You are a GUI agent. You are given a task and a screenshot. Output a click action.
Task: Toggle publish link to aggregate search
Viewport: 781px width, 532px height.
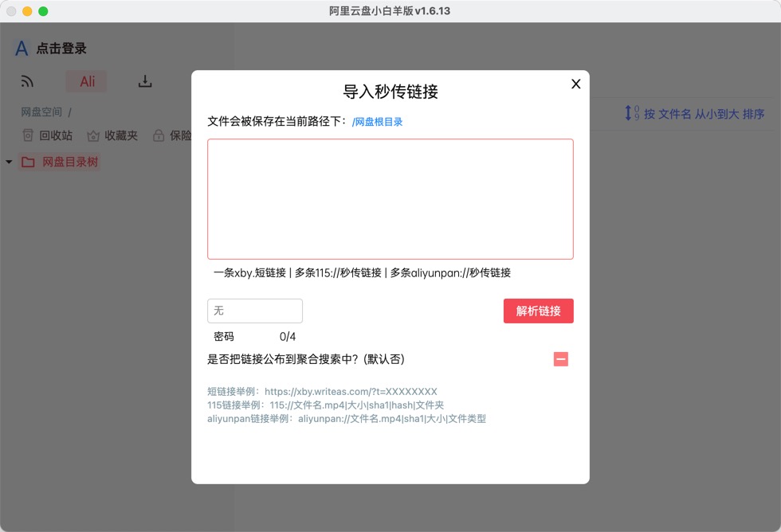click(561, 359)
